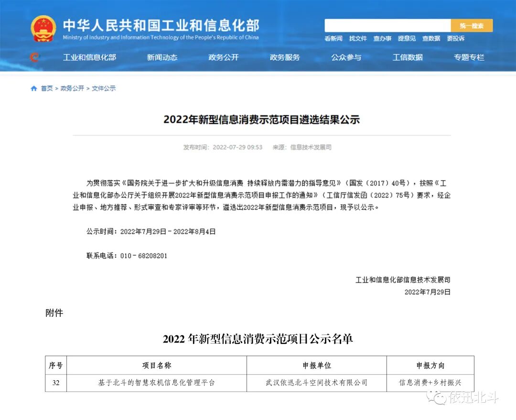Select the 工业和信息化部 home tab
This screenshot has width=516, height=420.
89,57
